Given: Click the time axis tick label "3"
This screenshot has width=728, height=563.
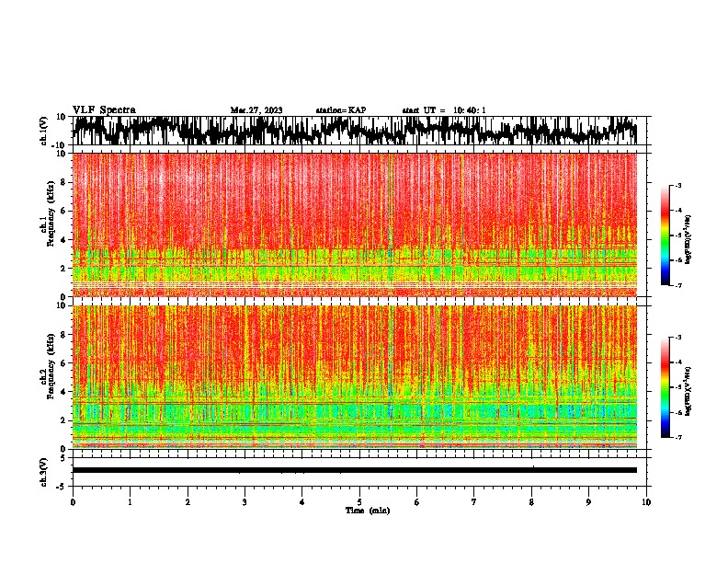Looking at the screenshot, I should point(245,502).
